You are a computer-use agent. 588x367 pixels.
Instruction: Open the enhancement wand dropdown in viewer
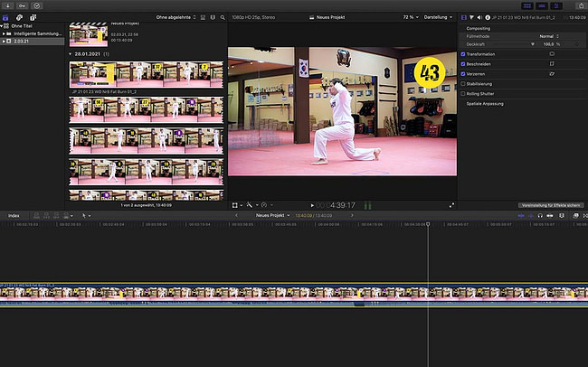coord(252,205)
